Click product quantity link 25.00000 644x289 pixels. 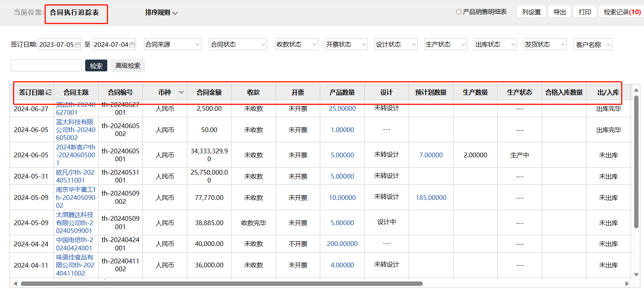[x=342, y=108]
